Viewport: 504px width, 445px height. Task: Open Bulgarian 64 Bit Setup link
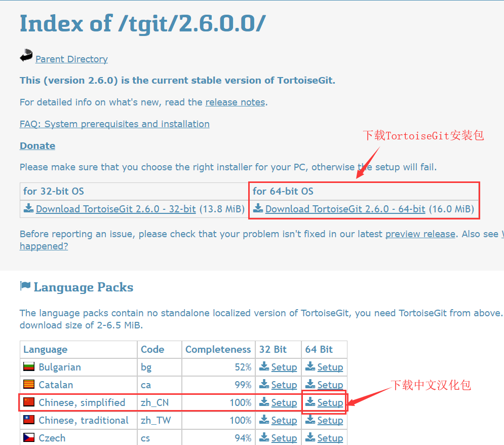click(x=330, y=367)
